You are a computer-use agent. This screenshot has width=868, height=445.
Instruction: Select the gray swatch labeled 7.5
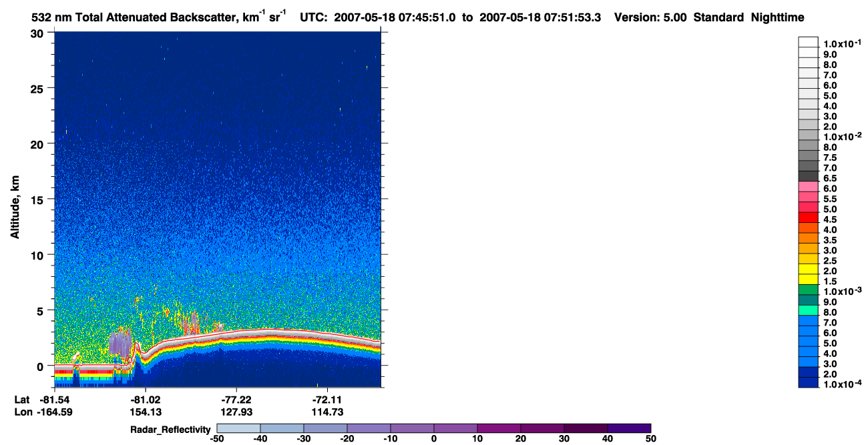pyautogui.click(x=809, y=155)
